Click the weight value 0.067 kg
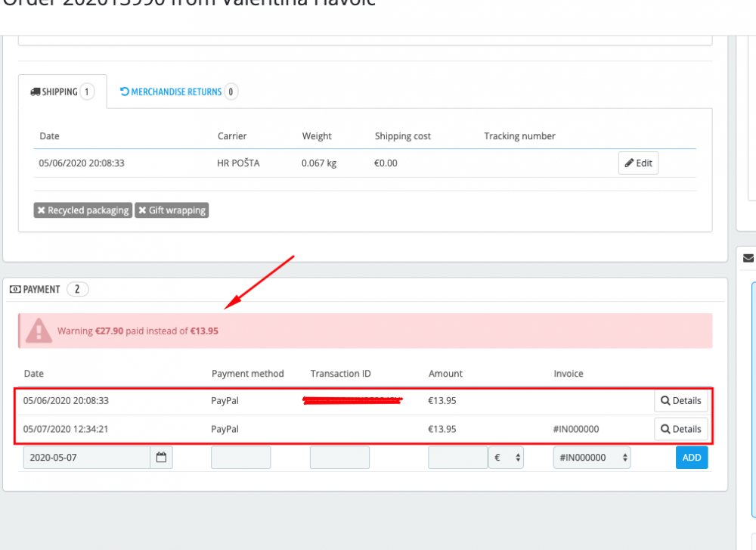The width and height of the screenshot is (756, 550). tap(319, 163)
